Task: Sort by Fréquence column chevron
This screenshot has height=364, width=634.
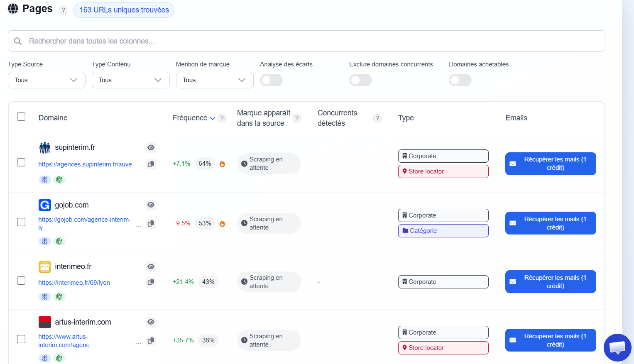Action: (213, 118)
